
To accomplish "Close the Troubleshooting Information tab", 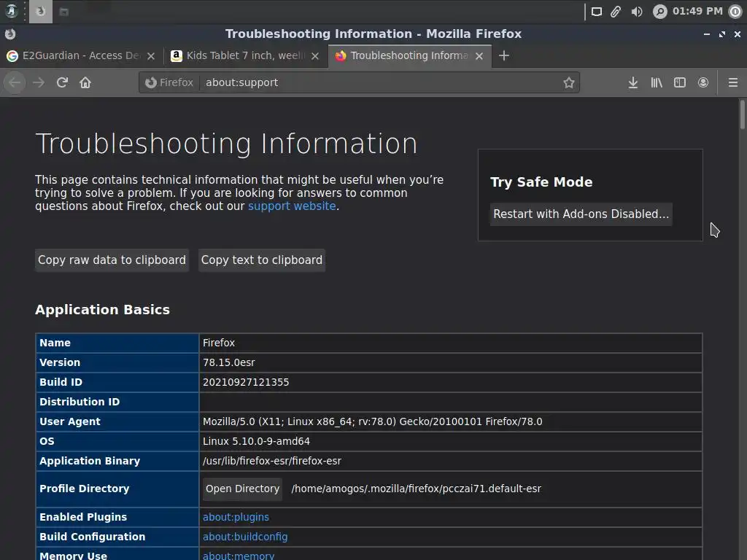I will point(479,55).
